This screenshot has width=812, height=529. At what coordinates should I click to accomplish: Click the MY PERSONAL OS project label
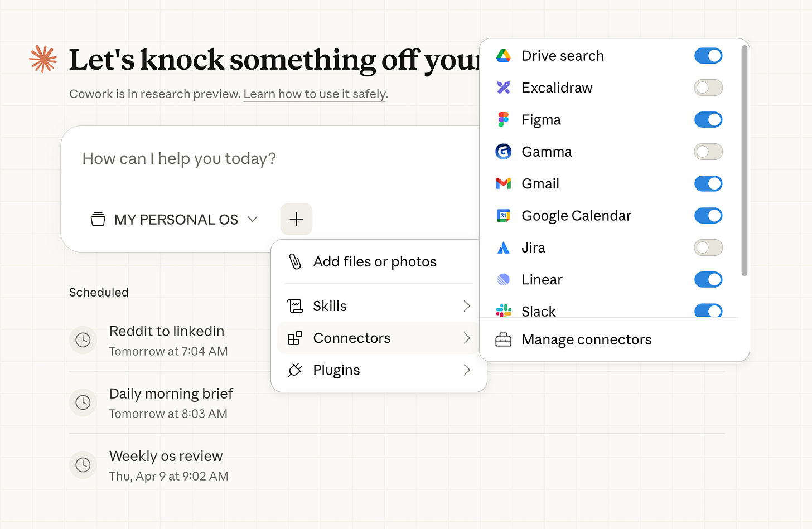176,220
